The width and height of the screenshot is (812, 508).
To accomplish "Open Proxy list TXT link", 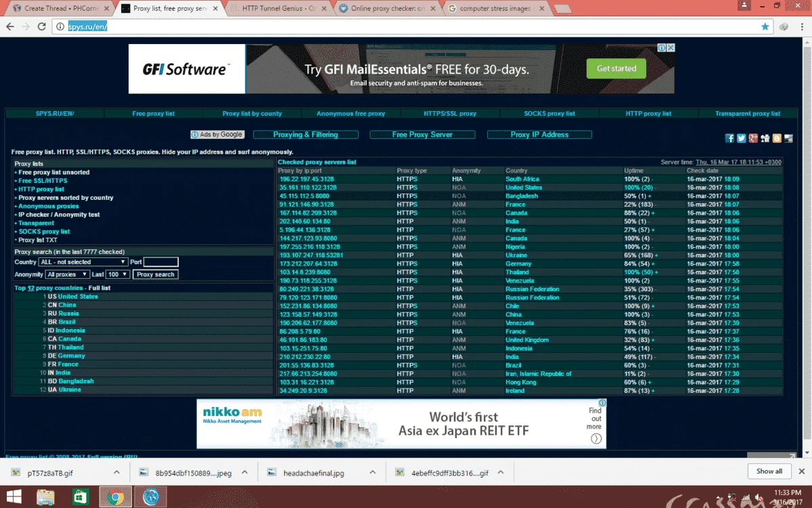I will point(38,240).
